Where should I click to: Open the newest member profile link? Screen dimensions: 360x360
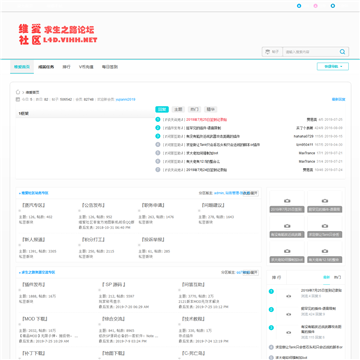click(125, 99)
